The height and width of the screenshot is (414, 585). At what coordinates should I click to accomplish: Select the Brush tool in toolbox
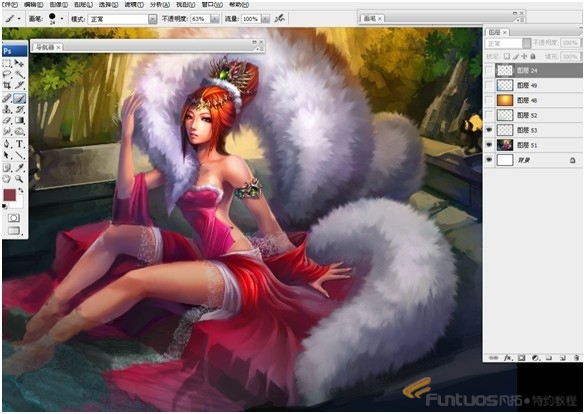coord(19,98)
